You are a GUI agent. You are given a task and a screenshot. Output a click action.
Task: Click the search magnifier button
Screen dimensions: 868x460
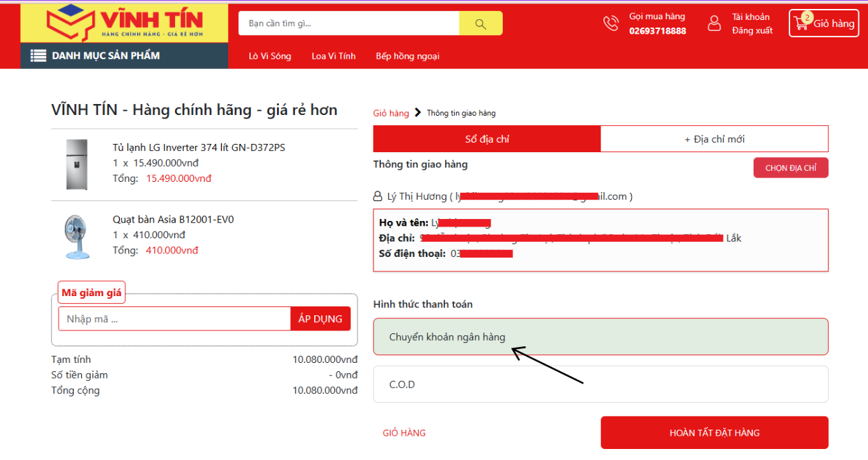pyautogui.click(x=481, y=23)
